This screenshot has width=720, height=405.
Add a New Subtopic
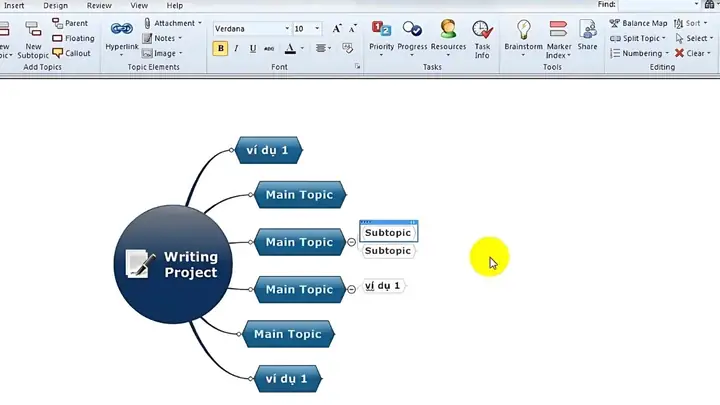[33, 39]
